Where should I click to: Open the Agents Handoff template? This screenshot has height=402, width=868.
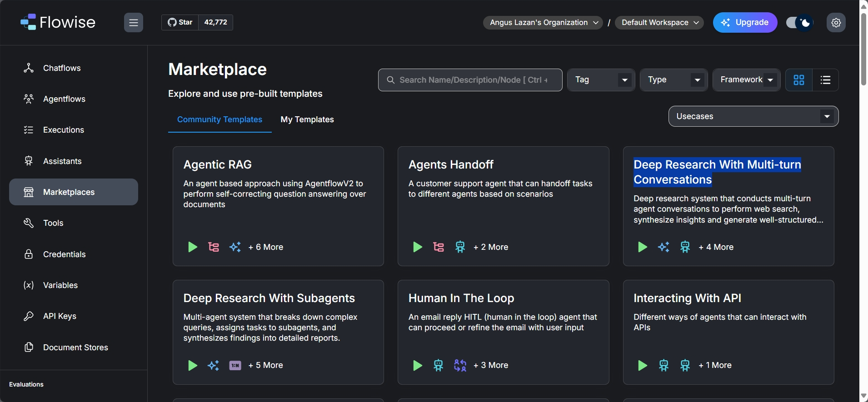504,206
